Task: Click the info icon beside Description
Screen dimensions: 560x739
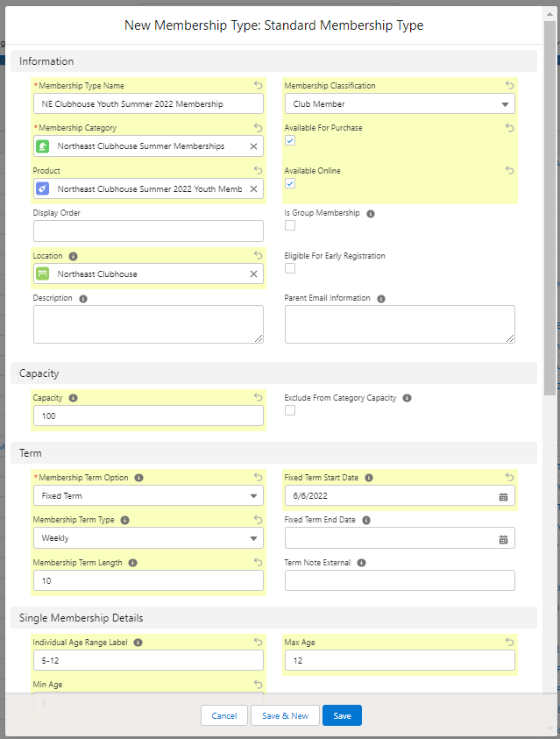Action: click(84, 297)
